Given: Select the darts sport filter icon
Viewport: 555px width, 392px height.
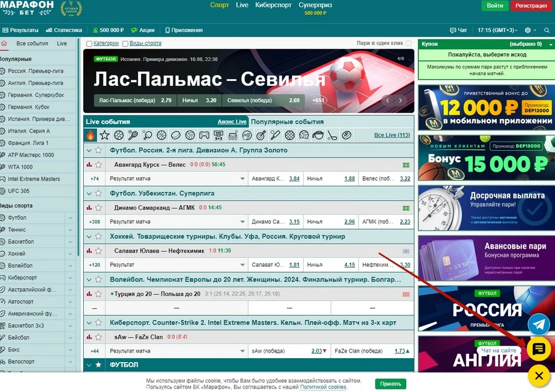Looking at the screenshot, I should pos(261,134).
